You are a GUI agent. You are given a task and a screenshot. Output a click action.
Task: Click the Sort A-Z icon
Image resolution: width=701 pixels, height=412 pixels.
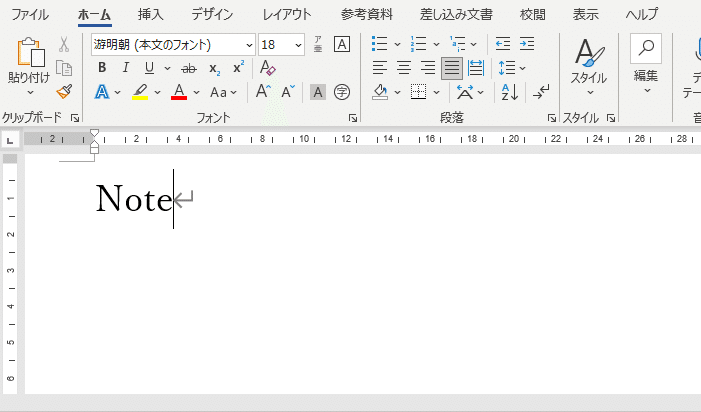coord(510,92)
